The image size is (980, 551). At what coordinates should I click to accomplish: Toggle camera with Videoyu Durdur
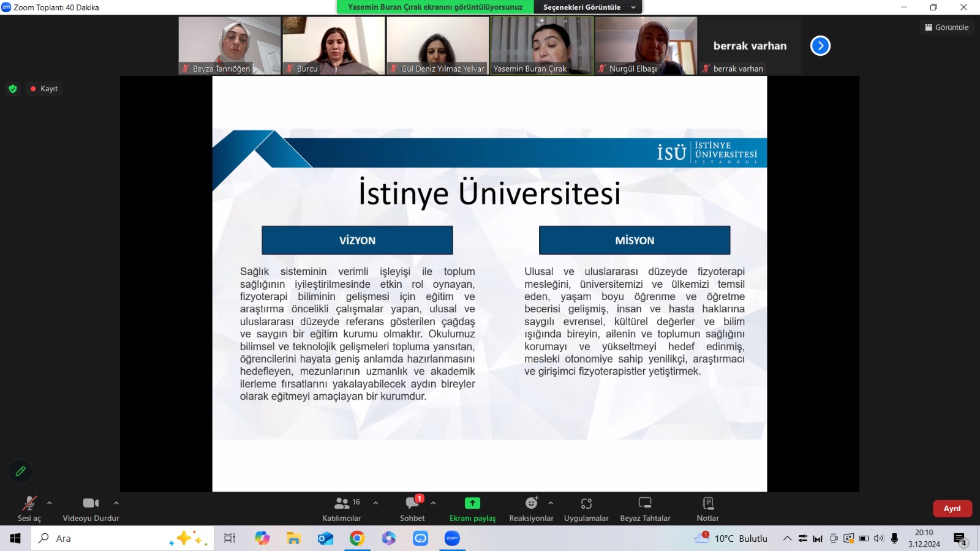[91, 509]
